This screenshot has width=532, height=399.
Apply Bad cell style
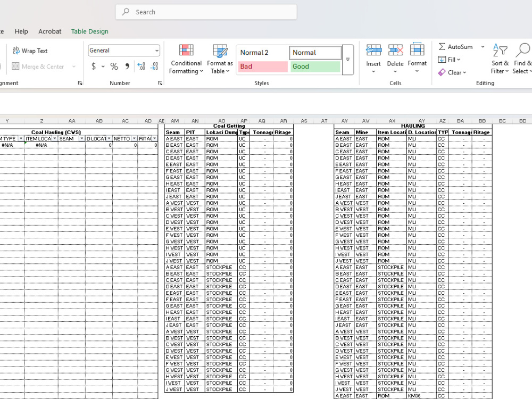[263, 66]
